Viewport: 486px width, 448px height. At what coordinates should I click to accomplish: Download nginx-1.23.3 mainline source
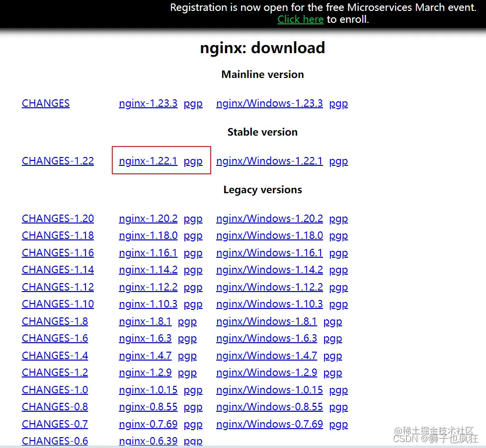pos(148,103)
